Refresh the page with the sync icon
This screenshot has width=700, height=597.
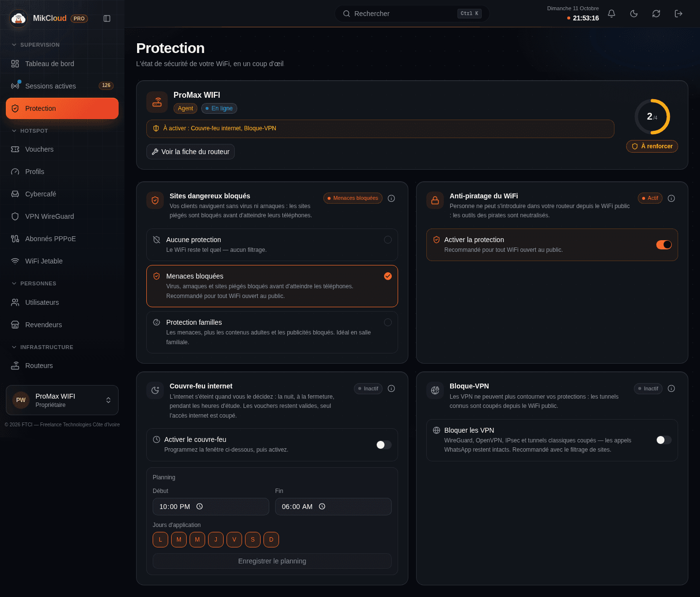[656, 14]
